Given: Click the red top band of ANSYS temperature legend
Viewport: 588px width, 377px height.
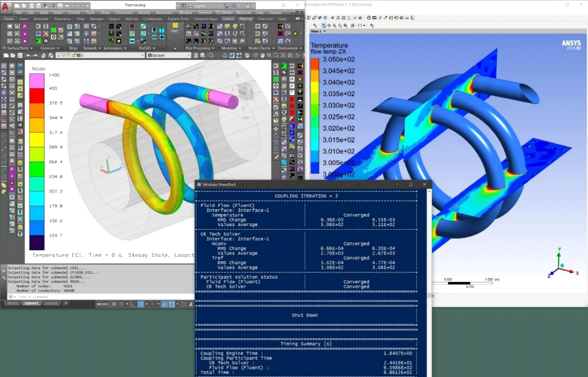Looking at the screenshot, I should coord(315,64).
